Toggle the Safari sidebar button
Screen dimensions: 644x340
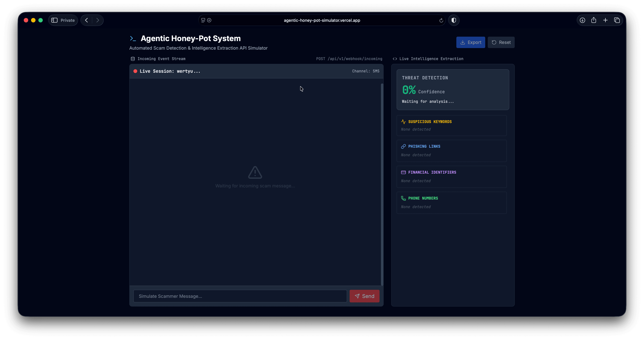[54, 20]
